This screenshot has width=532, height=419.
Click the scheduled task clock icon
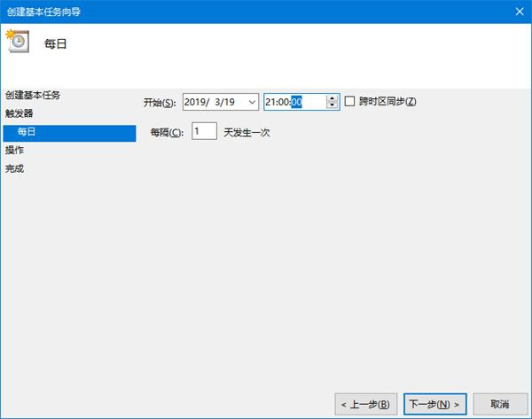pos(18,41)
